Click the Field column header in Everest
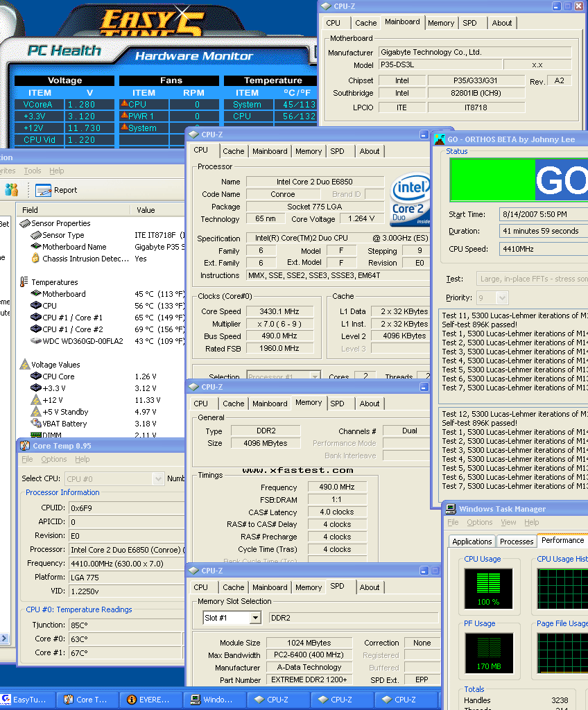 [x=73, y=209]
